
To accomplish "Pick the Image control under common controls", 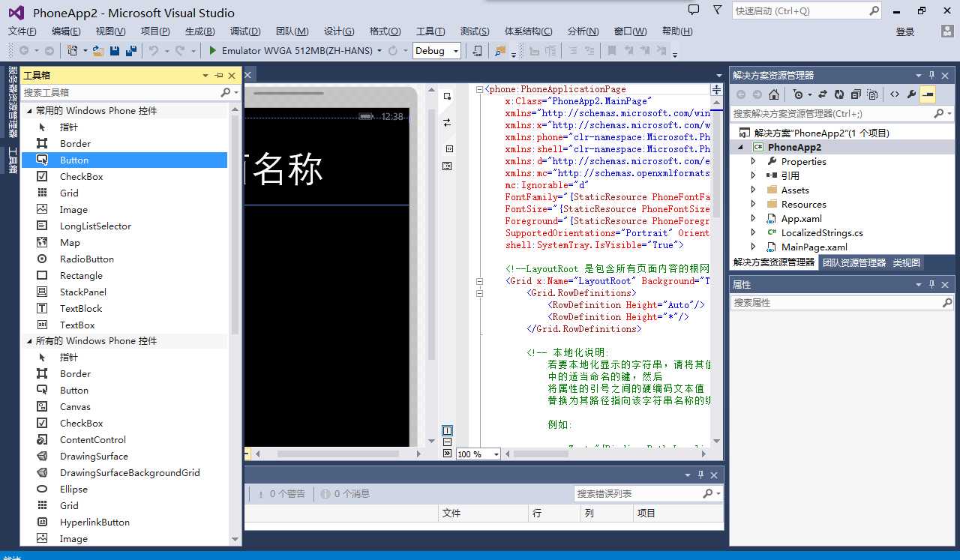I will 124,209.
